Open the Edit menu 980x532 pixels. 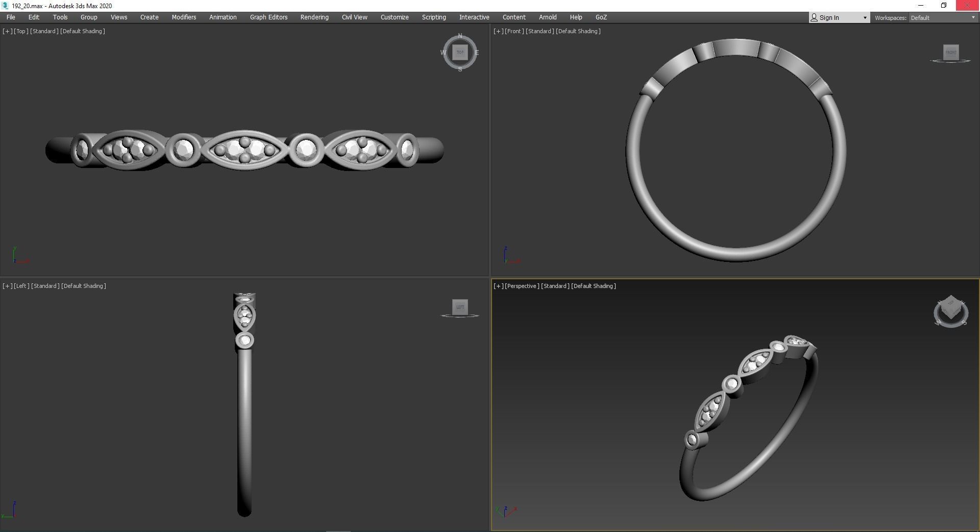click(x=34, y=17)
